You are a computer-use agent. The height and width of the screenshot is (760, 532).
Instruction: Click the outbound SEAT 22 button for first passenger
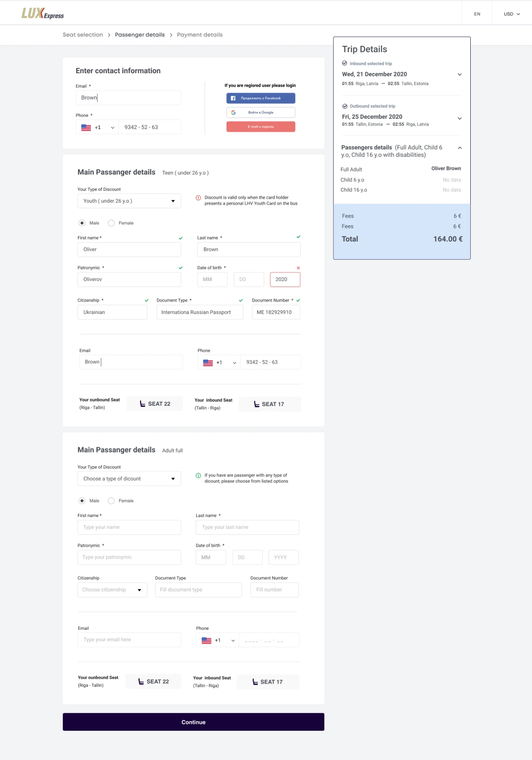(155, 404)
